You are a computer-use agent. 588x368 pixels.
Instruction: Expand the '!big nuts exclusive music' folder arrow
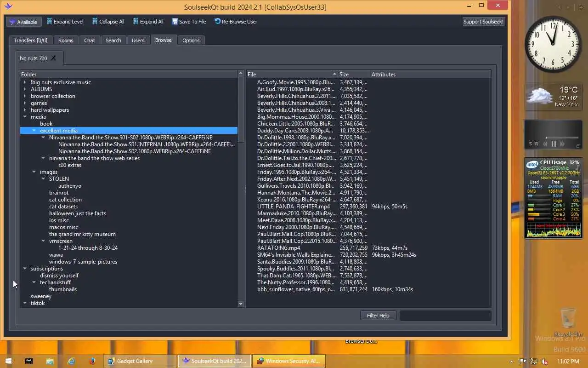click(25, 82)
